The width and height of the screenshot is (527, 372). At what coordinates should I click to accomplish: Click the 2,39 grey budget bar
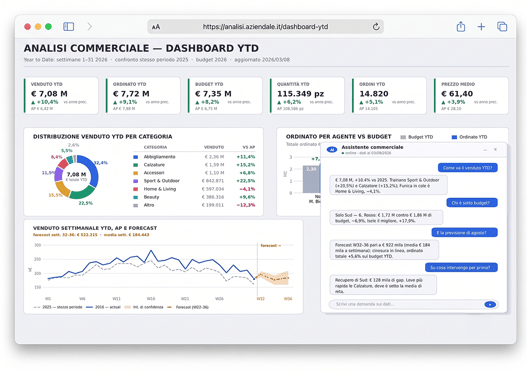pyautogui.click(x=312, y=179)
